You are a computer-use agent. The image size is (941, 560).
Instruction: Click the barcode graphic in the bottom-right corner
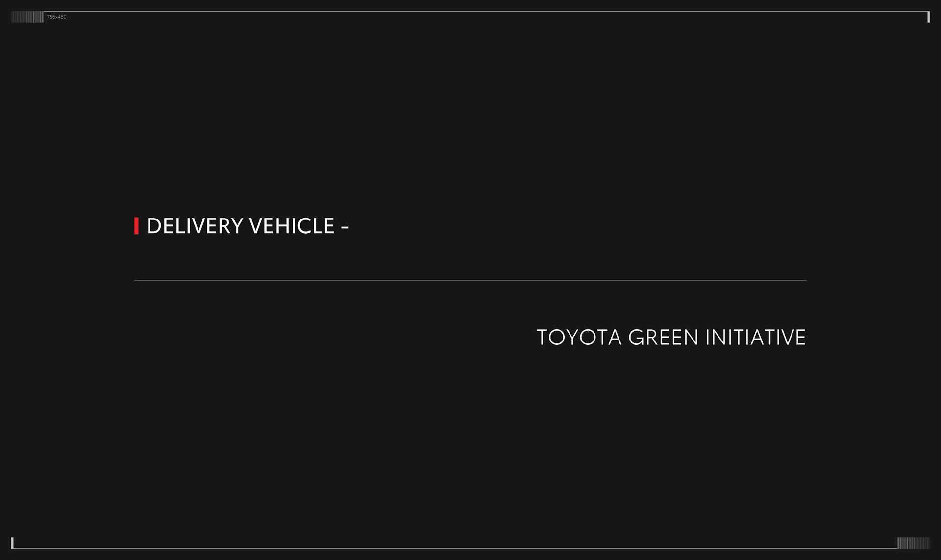click(x=913, y=543)
